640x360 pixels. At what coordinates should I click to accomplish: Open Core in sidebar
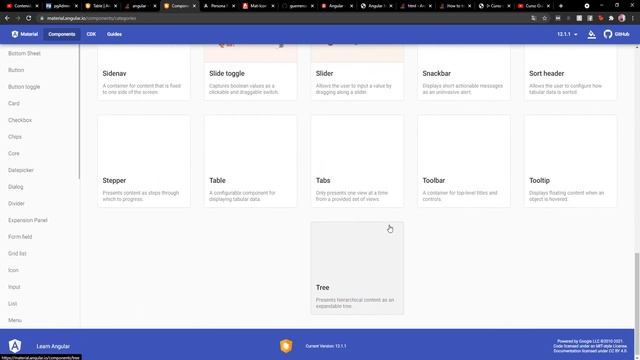(x=14, y=153)
